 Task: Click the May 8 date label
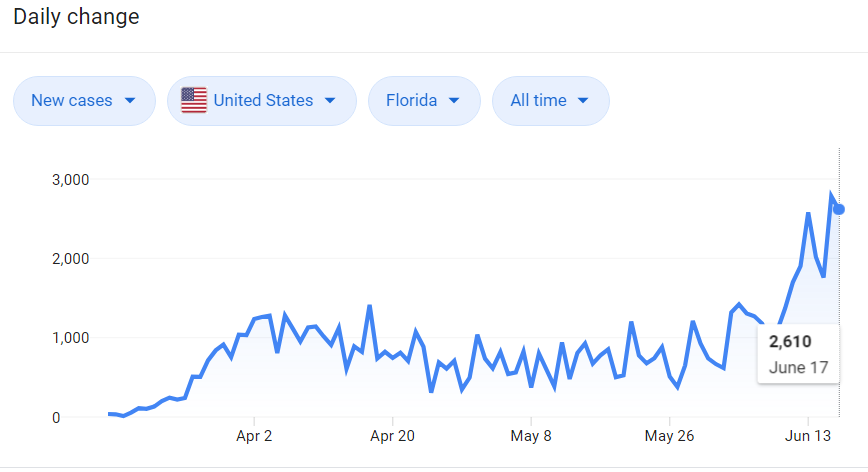(531, 436)
